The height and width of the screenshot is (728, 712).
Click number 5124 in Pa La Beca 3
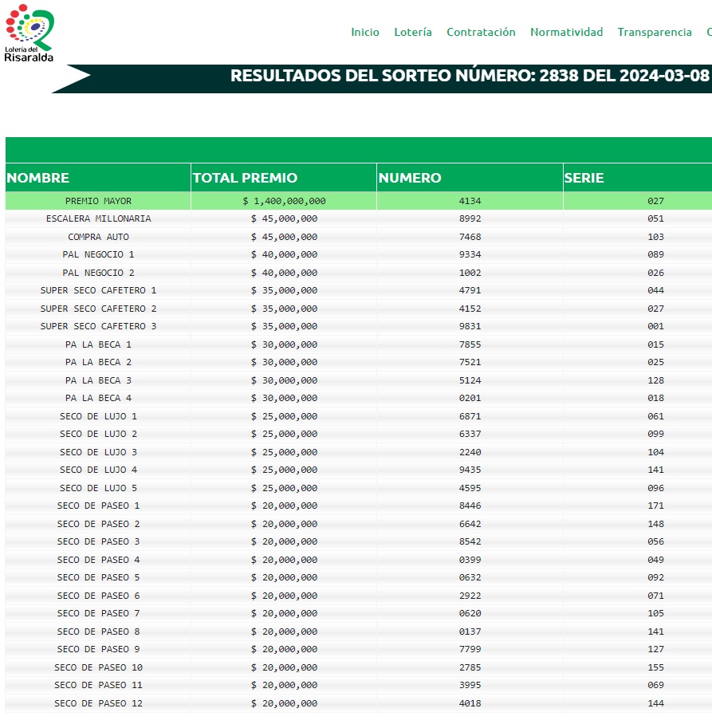click(470, 380)
